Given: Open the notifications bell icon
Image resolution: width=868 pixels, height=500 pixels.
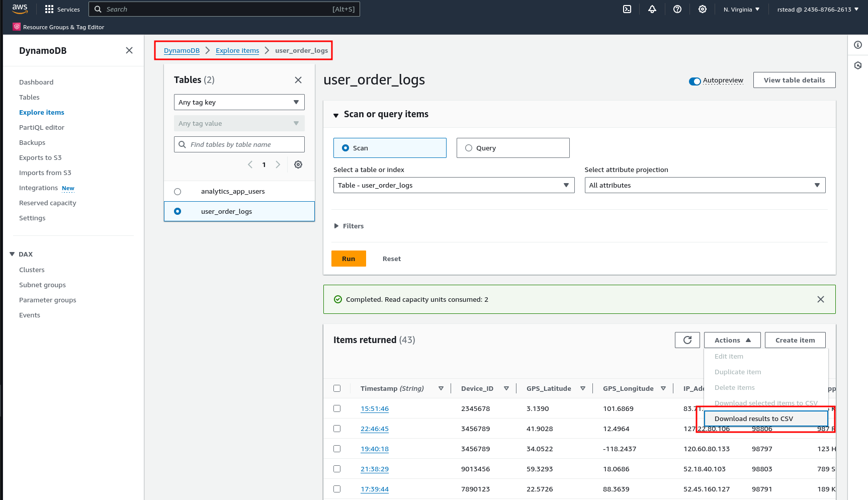Looking at the screenshot, I should [x=652, y=9].
